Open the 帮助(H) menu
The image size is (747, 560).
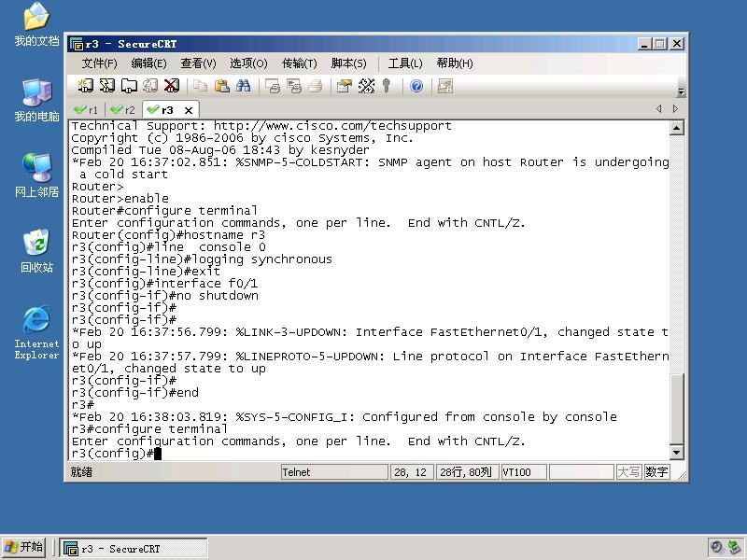click(455, 63)
